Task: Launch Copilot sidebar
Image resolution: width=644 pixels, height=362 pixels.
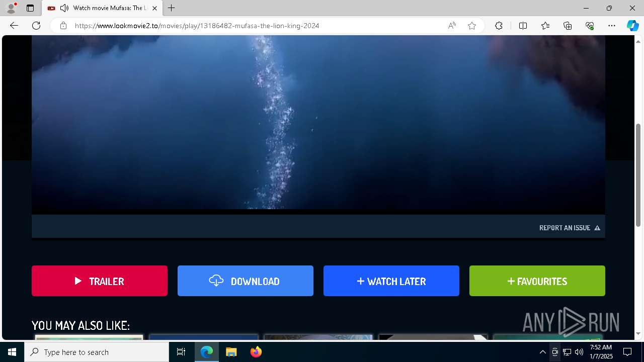Action: 632,26
